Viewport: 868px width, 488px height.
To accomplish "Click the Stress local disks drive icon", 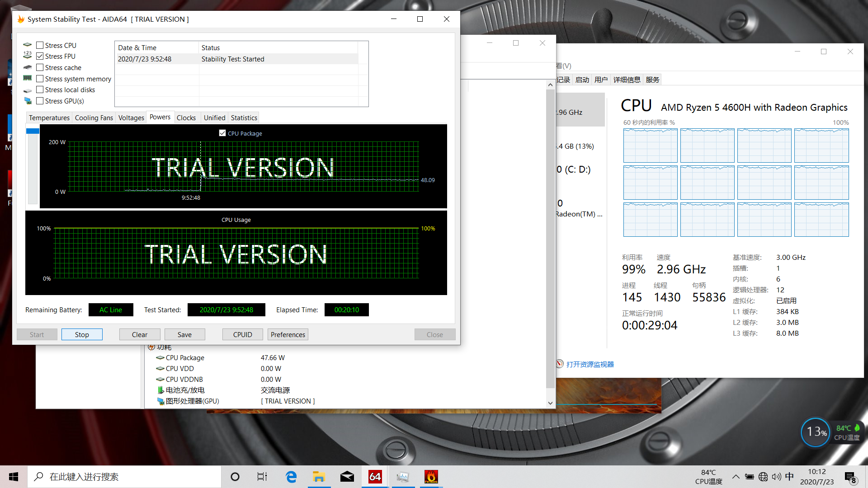I will pyautogui.click(x=28, y=90).
